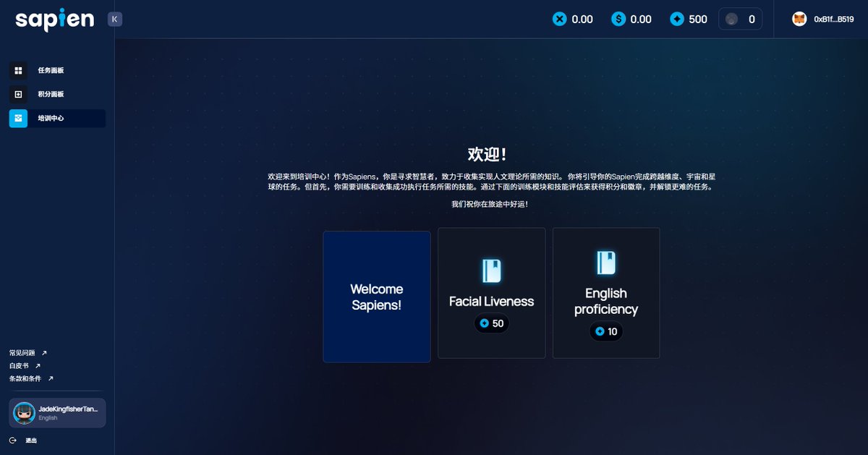Image resolution: width=868 pixels, height=455 pixels.
Task: Click the Sapien logo
Action: pyautogui.click(x=55, y=20)
